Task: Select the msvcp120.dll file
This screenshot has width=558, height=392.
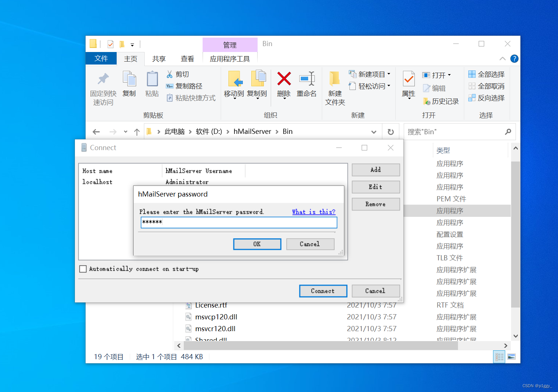Action: click(216, 317)
